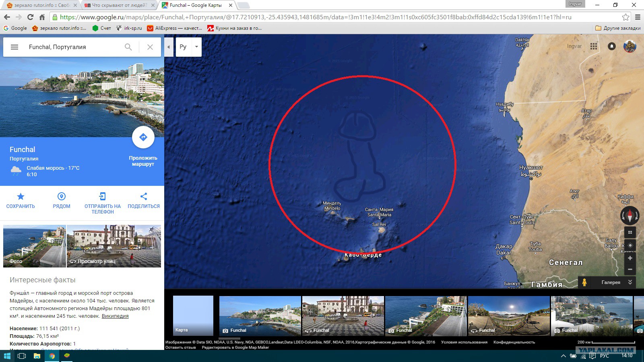Click the search magnifier icon in Maps
Screen dimensions: 644x362
[x=128, y=47]
